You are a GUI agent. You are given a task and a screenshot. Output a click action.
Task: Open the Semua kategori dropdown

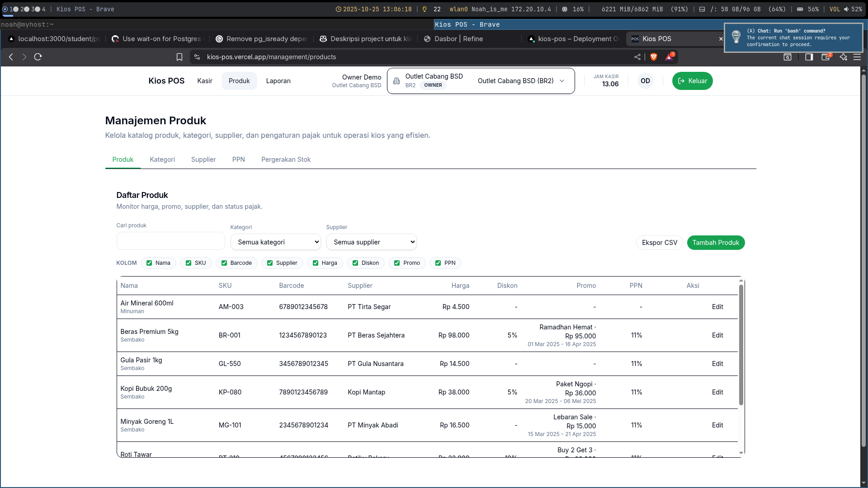(275, 242)
